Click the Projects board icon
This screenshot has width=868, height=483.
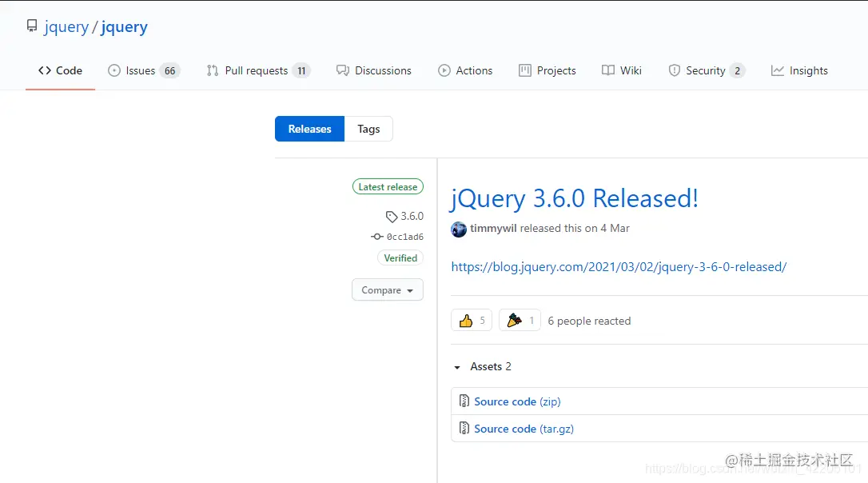click(525, 70)
